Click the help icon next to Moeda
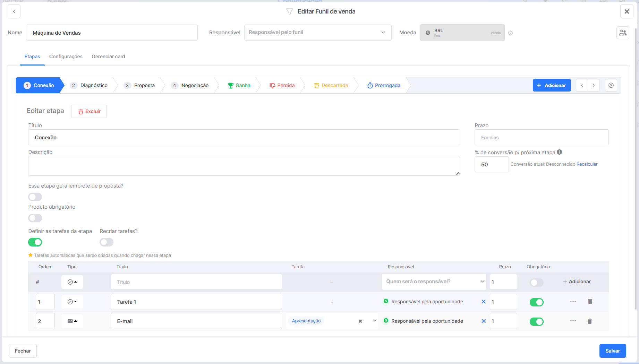This screenshot has height=364, width=639. [510, 33]
